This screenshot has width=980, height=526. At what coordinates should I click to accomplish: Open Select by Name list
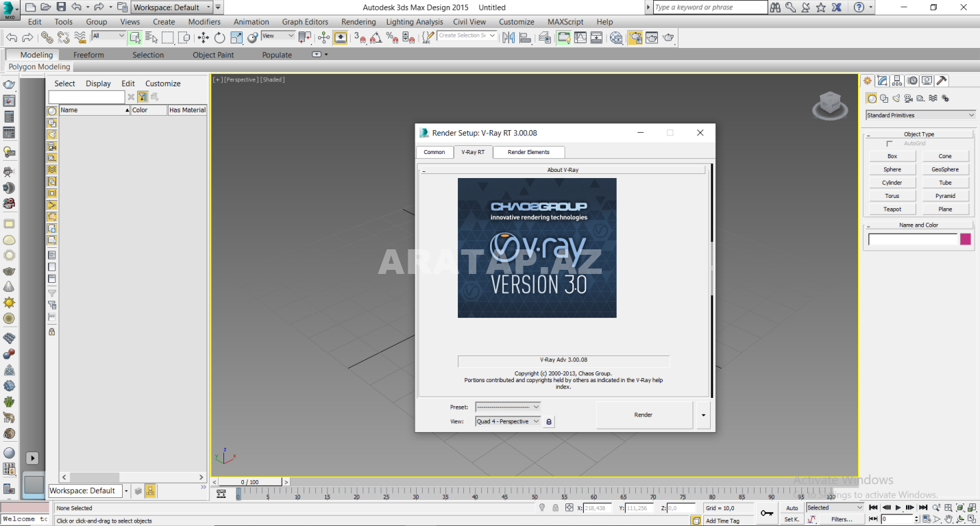pyautogui.click(x=151, y=38)
